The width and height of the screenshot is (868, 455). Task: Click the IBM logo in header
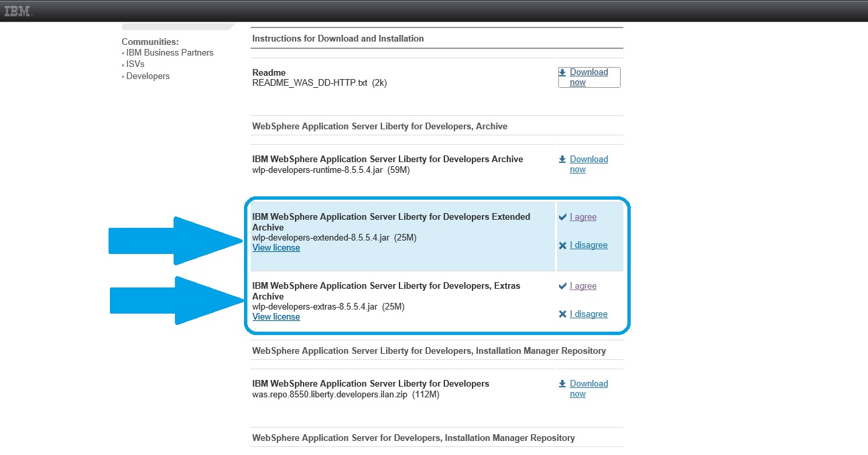(x=18, y=11)
